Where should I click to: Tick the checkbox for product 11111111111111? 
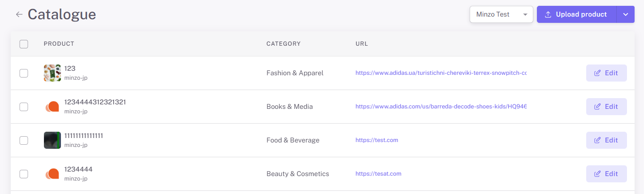[24, 140]
